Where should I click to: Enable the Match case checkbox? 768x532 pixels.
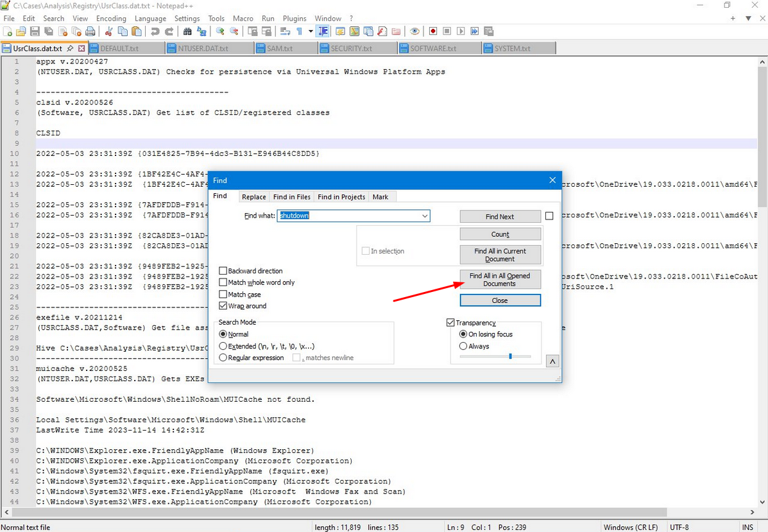pyautogui.click(x=223, y=295)
